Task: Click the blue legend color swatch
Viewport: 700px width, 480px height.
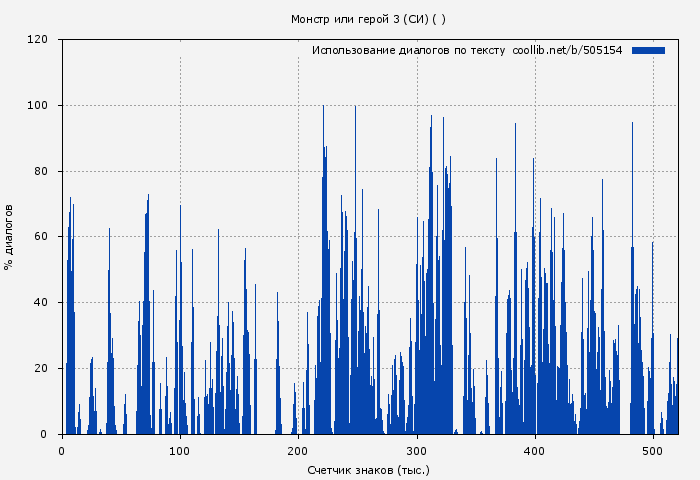Action: [648, 50]
